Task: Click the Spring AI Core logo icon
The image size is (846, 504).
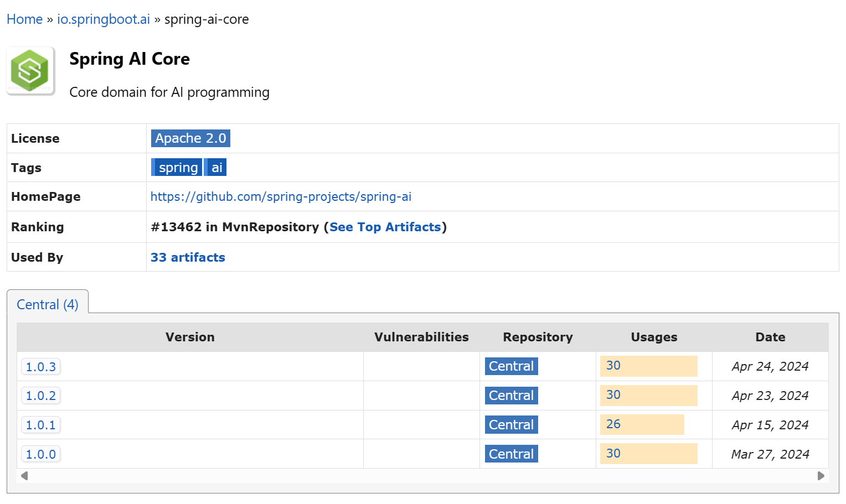Action: [x=30, y=71]
